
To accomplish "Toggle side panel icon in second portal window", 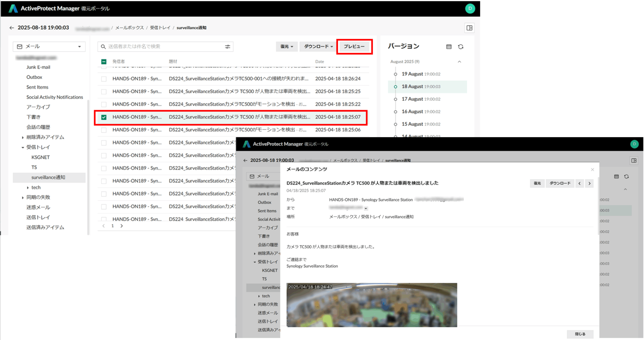I will pos(633,160).
